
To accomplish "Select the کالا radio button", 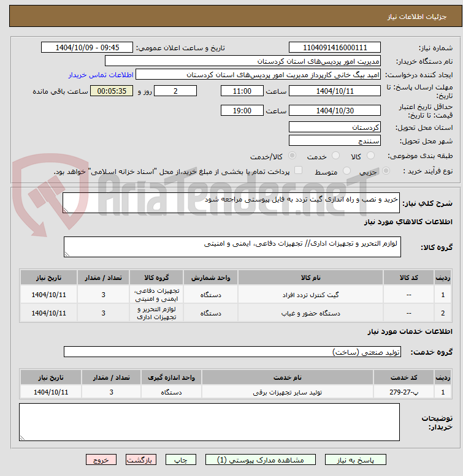I will [370, 156].
